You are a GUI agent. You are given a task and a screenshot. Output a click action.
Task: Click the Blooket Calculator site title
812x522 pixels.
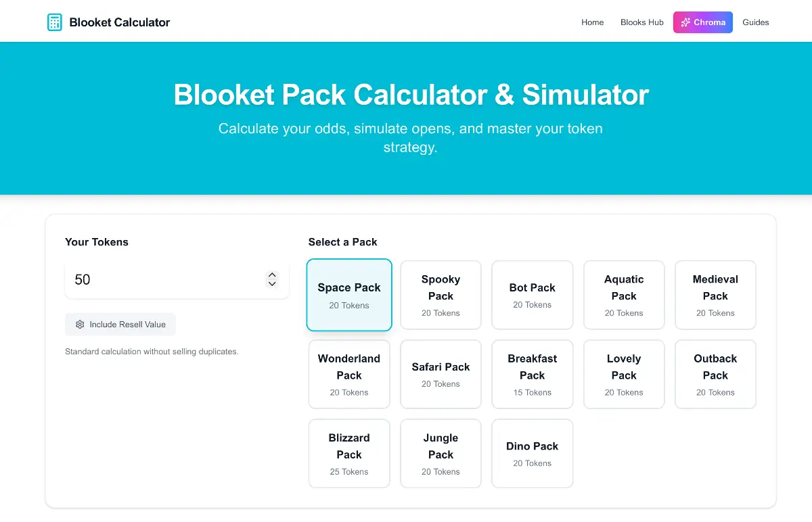pos(120,22)
